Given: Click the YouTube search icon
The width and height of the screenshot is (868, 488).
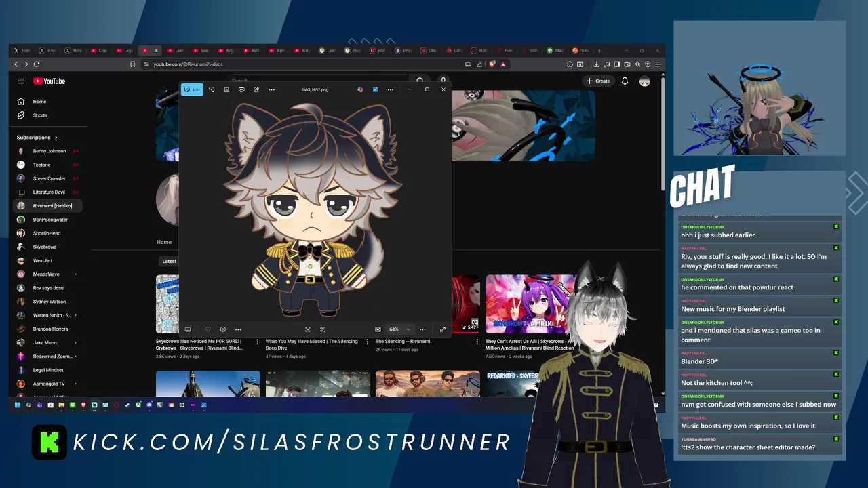Looking at the screenshot, I should 420,81.
